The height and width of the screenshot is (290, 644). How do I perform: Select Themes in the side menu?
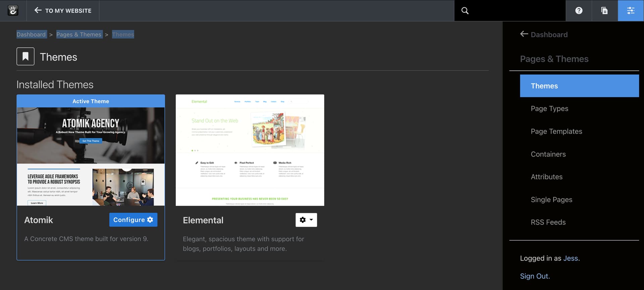(579, 86)
